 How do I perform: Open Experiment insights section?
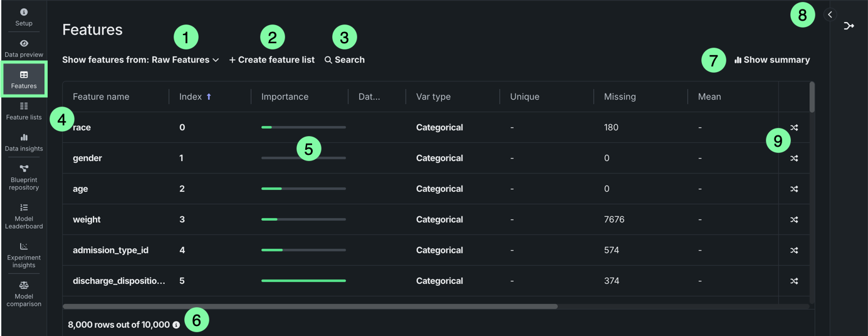[24, 255]
